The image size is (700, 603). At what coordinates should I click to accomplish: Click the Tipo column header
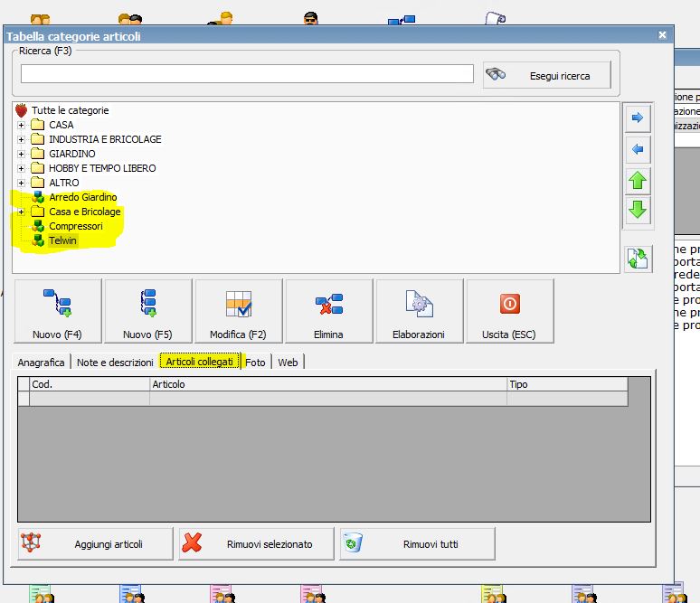tap(567, 384)
